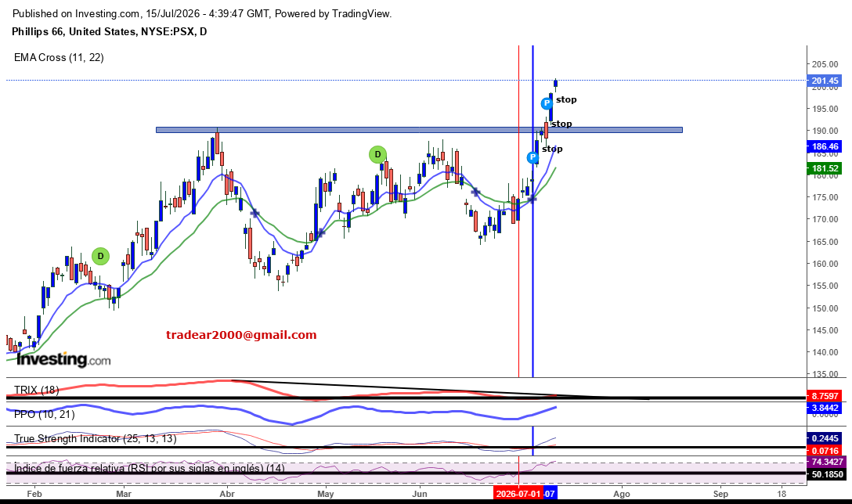The image size is (852, 504).
Task: Click the tradear2000@gmail.com email text
Action: [241, 334]
